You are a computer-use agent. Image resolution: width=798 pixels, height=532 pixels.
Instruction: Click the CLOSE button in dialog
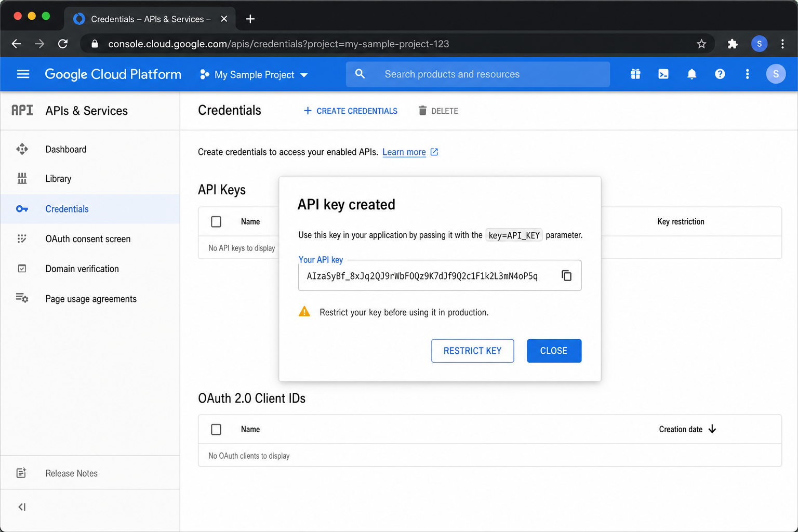554,351
